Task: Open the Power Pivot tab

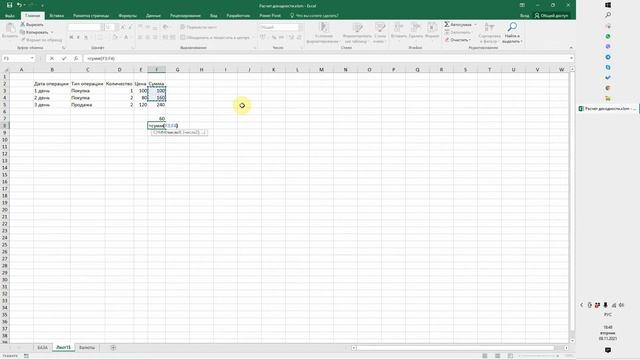Action: [270, 16]
